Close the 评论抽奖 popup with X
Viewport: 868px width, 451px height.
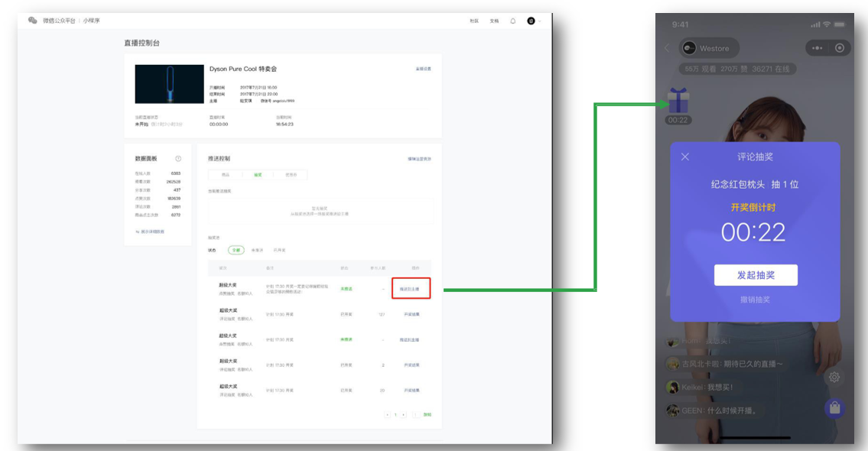685,157
